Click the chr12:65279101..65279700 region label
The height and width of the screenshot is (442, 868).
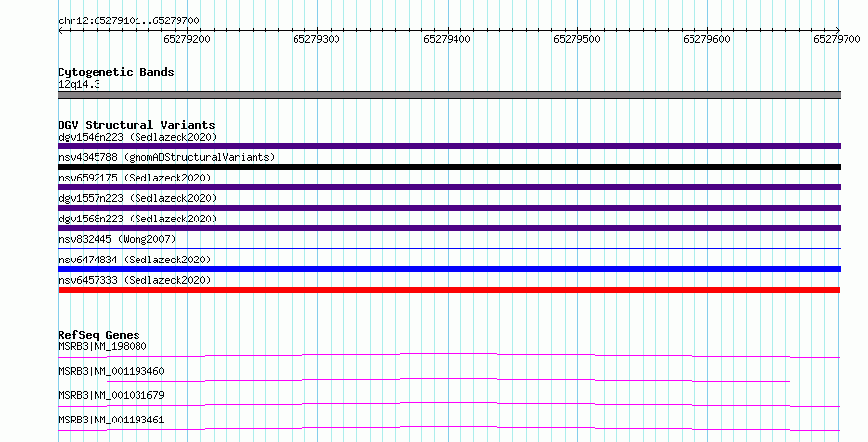pyautogui.click(x=129, y=20)
